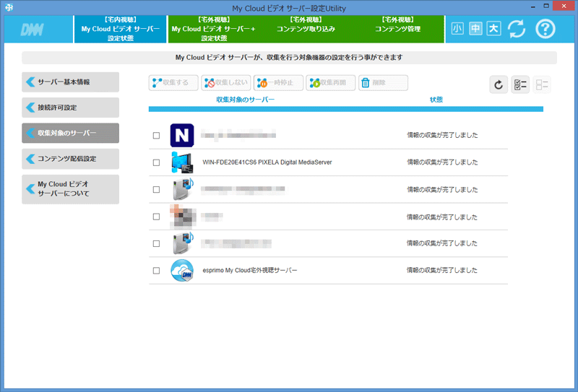578x392 pixels.
Task: Set font size to large (大)
Action: click(x=493, y=29)
